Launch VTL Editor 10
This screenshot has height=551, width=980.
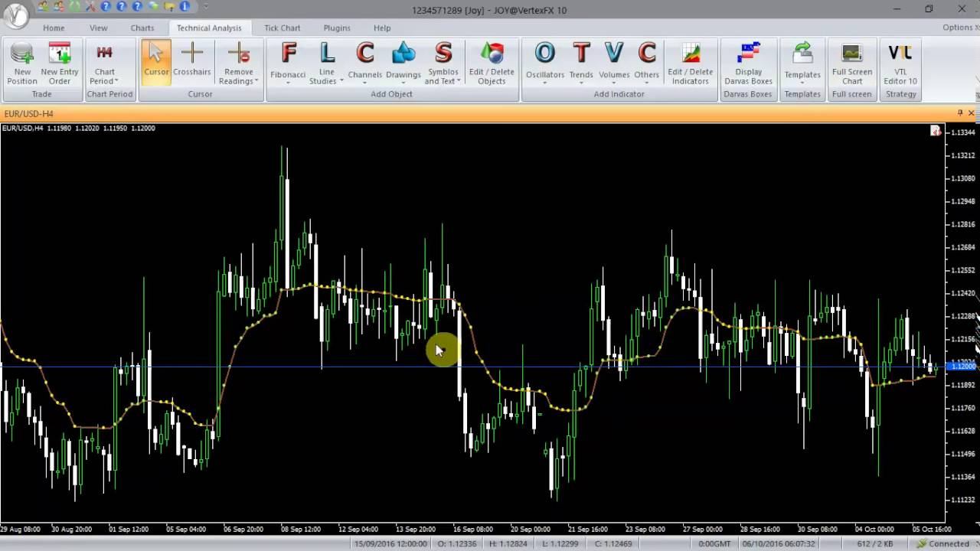coord(900,64)
